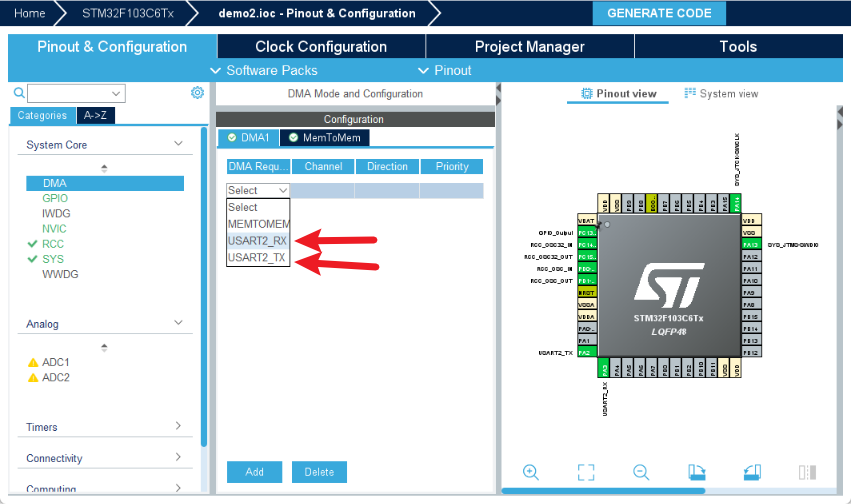The height and width of the screenshot is (504, 851).
Task: Choose USART2_RX from the dropdown list
Action: pyautogui.click(x=258, y=241)
